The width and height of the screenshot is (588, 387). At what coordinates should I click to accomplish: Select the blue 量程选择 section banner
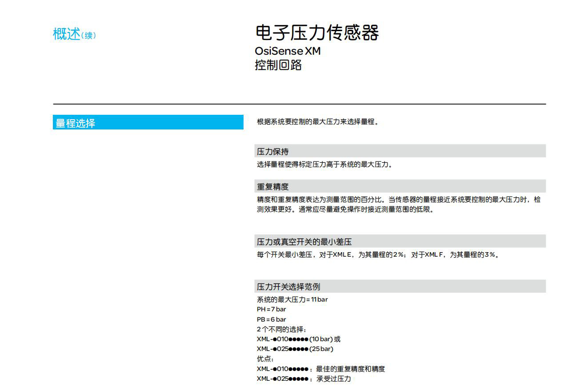[148, 123]
